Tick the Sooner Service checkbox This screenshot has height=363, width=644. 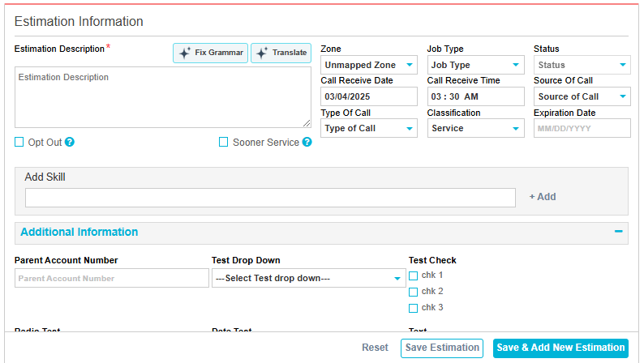click(x=224, y=143)
